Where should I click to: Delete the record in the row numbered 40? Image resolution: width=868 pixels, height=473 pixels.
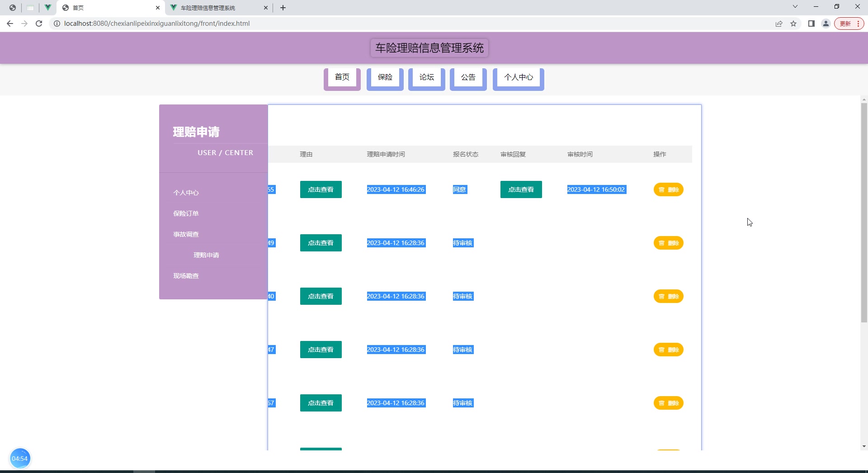(x=669, y=296)
